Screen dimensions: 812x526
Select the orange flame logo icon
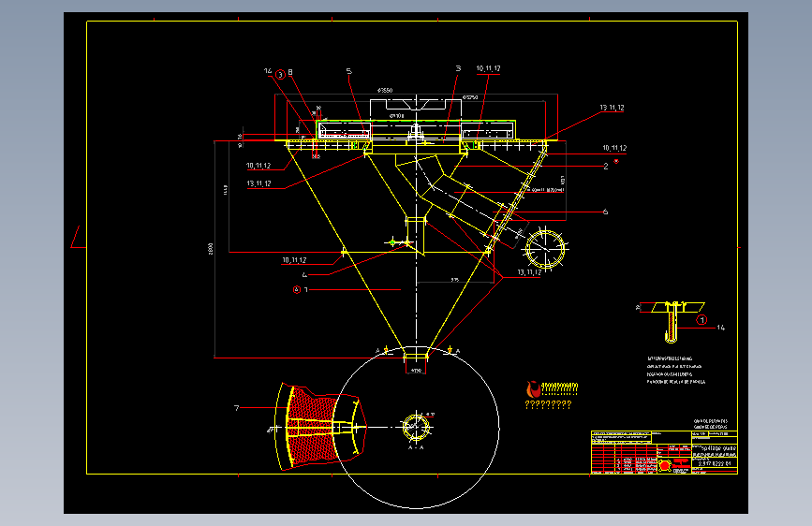[x=532, y=388]
